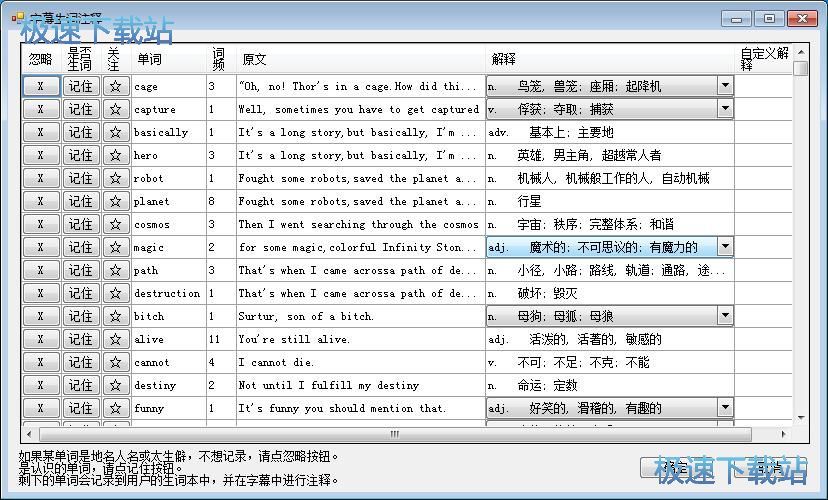
Task: Star the word path
Action: tap(116, 270)
